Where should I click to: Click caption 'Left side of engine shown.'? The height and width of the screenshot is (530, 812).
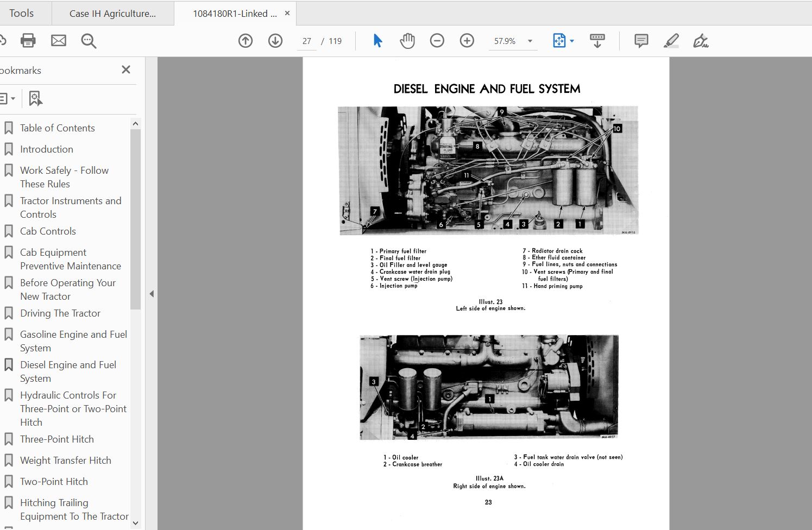(490, 308)
